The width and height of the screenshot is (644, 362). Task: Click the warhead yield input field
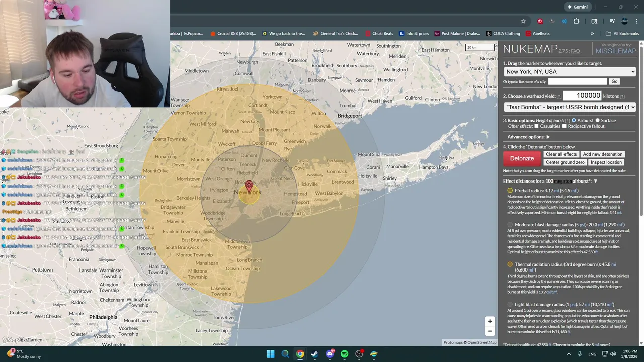[583, 96]
